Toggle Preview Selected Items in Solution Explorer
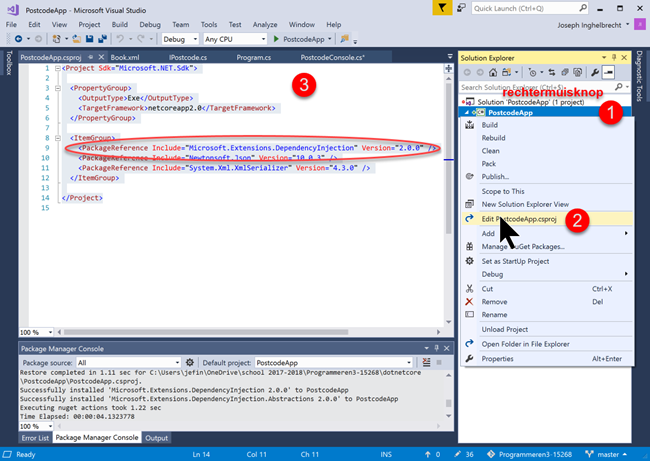The width and height of the screenshot is (650, 461). pos(608,73)
